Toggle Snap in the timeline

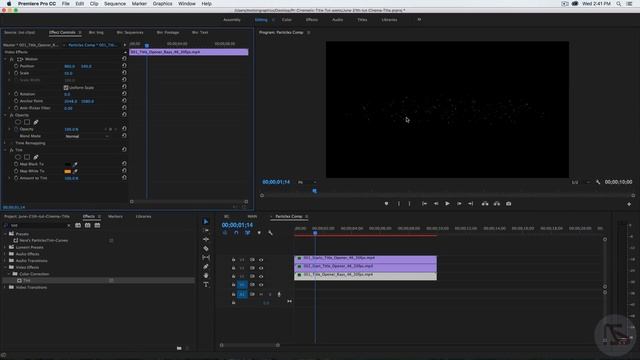pos(236,233)
